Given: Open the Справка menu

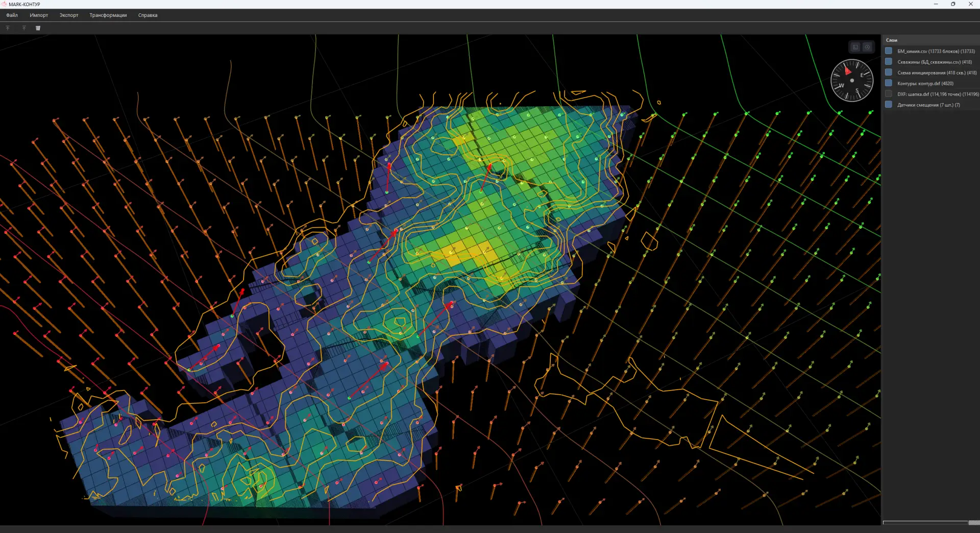Looking at the screenshot, I should tap(148, 15).
